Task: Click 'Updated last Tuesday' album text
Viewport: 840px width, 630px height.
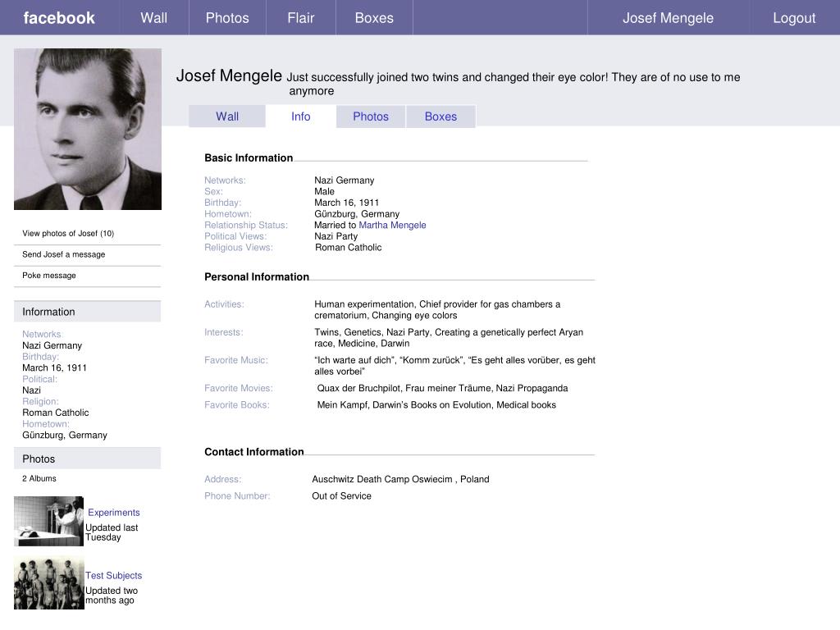Action: click(112, 532)
